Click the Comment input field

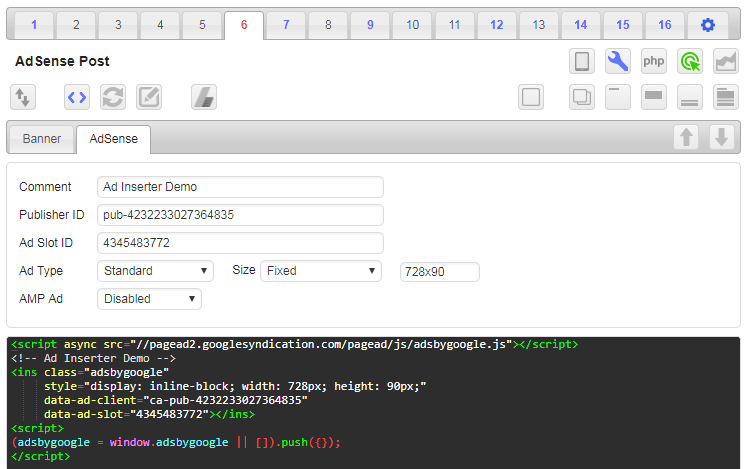point(240,187)
